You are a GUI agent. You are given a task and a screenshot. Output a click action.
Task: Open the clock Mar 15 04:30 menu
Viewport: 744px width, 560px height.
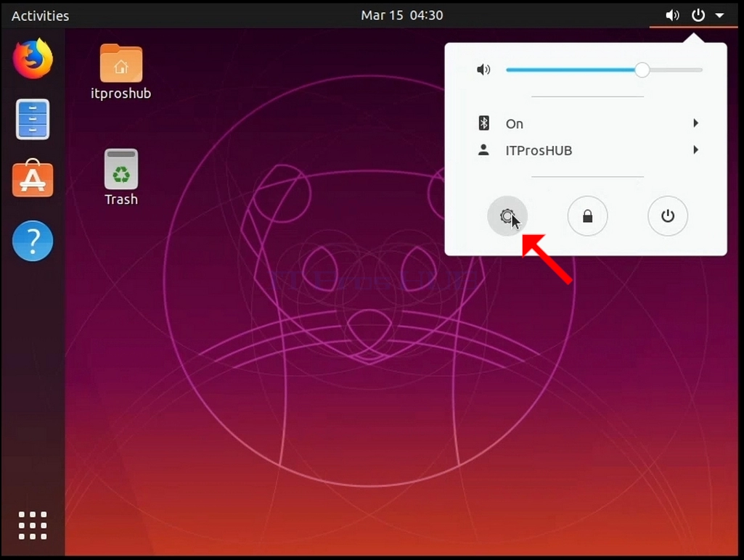click(x=402, y=15)
